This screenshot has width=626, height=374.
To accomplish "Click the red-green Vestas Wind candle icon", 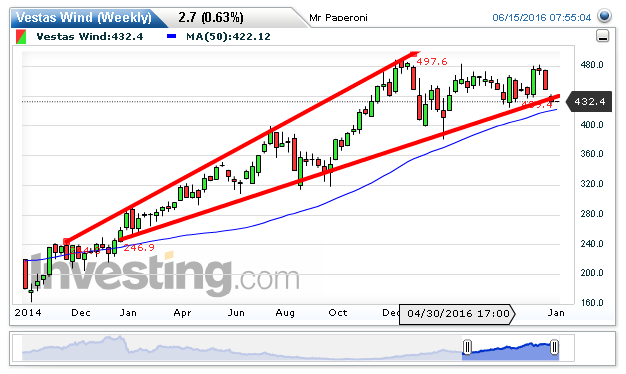I will 21,37.
